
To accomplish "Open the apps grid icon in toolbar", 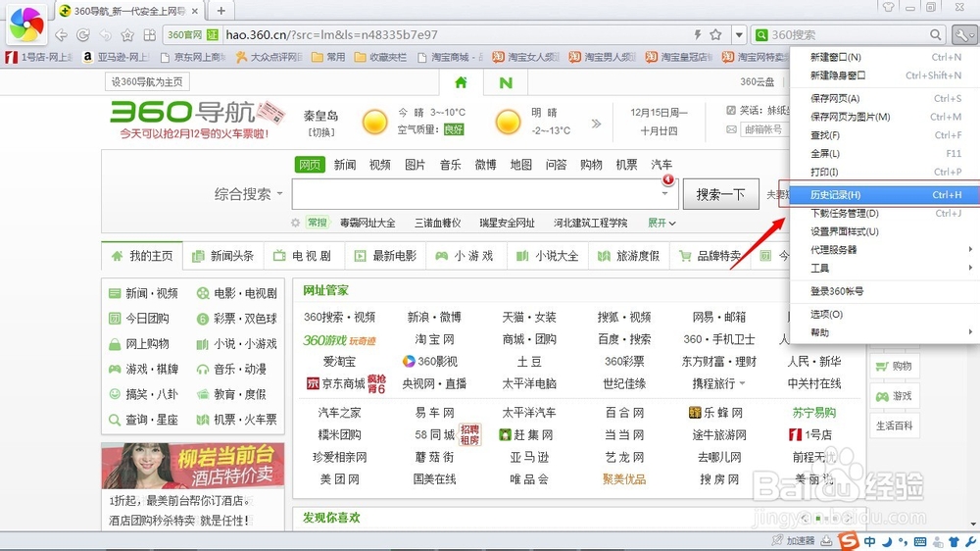I will click(x=149, y=35).
